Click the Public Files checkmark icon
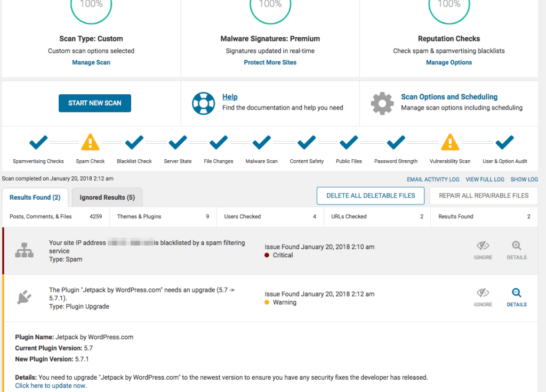546x392 pixels. pyautogui.click(x=349, y=142)
